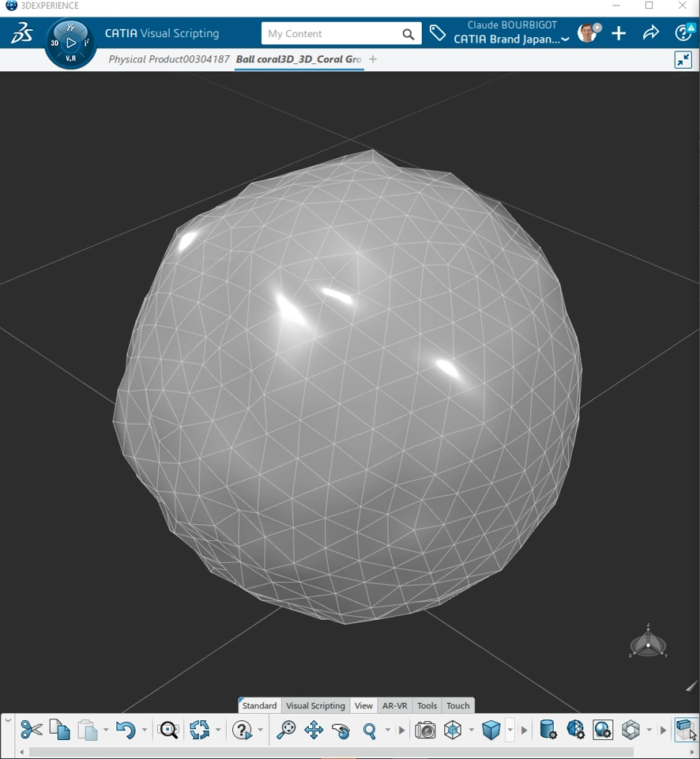Click the Paste clipboard icon
Screen dimensions: 700x759
tap(88, 730)
